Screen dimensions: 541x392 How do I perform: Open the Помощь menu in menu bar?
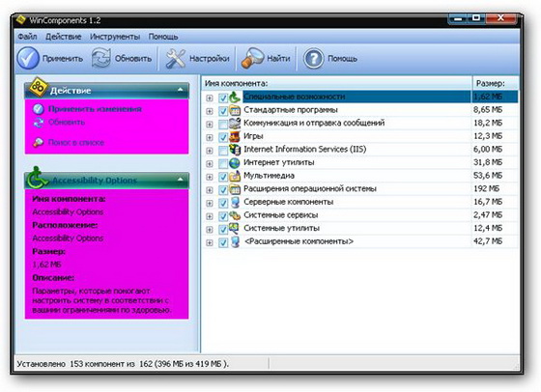point(163,37)
